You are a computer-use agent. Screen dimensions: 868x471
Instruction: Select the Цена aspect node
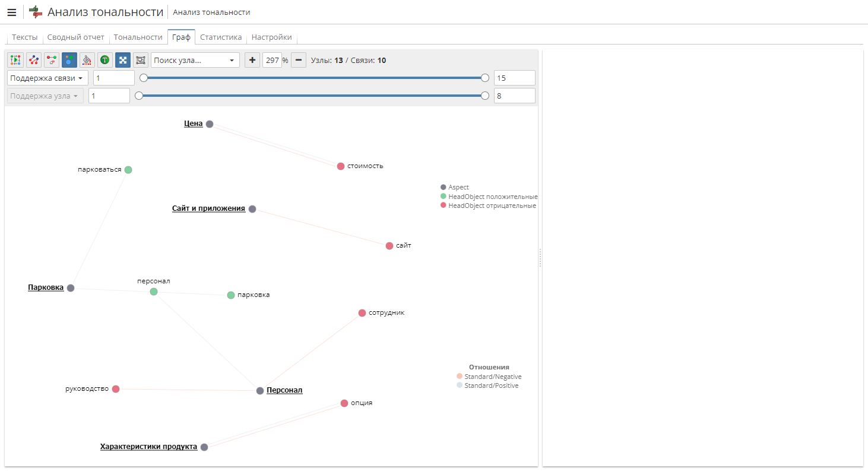pyautogui.click(x=210, y=124)
